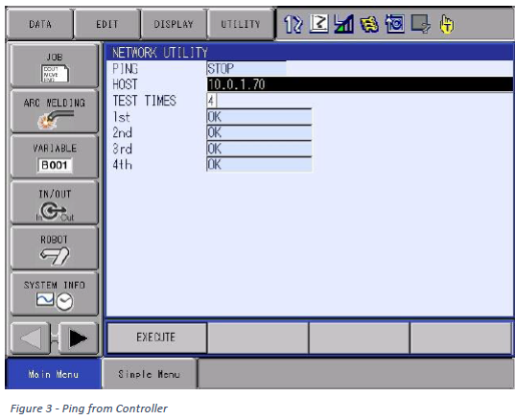Open the EDIT menu

[x=107, y=24]
